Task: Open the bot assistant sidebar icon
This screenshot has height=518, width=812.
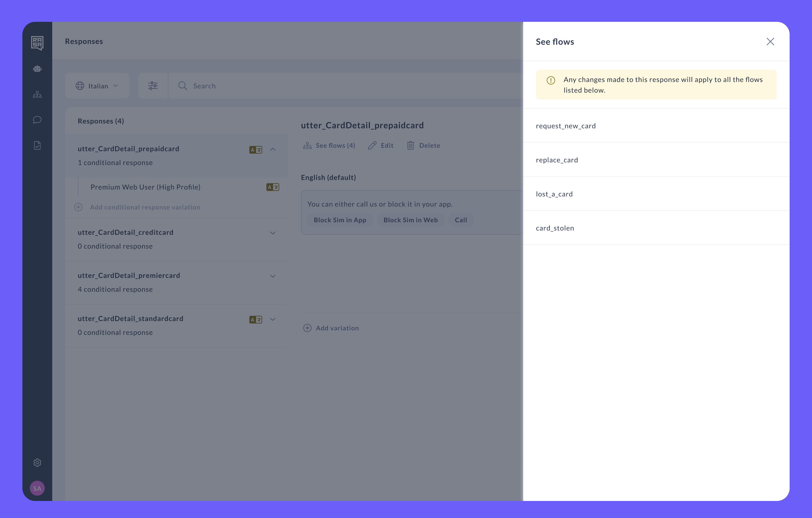Action: (x=37, y=69)
